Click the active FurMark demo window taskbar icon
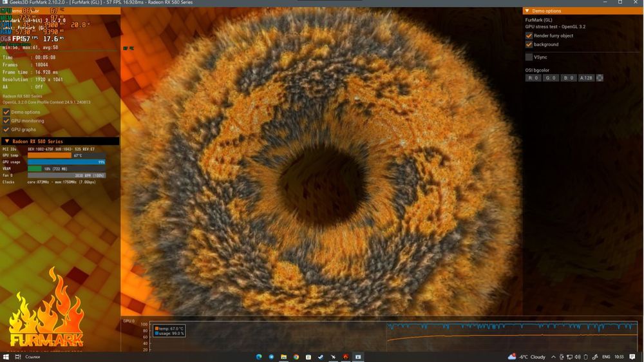This screenshot has width=644, height=362. click(x=358, y=357)
